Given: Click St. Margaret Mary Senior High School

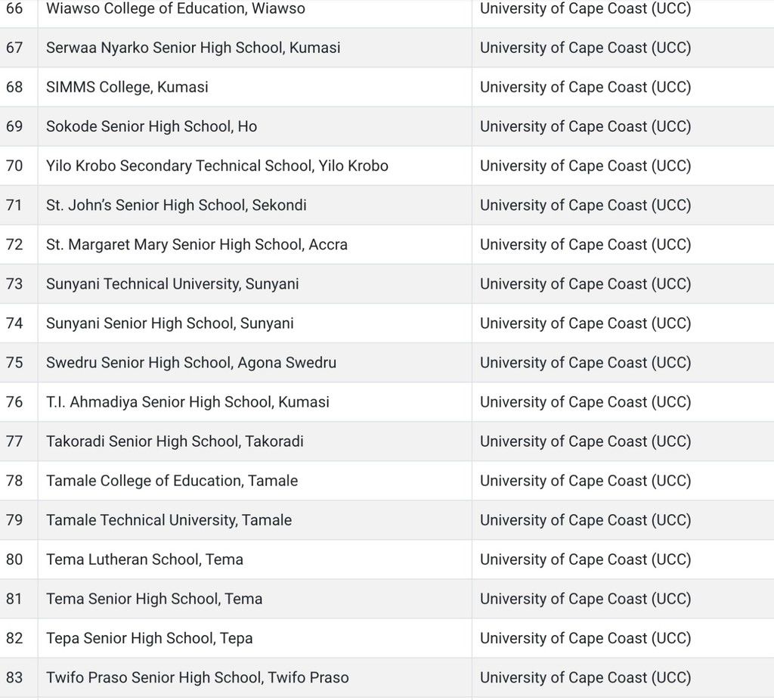Looking at the screenshot, I should tap(197, 244).
